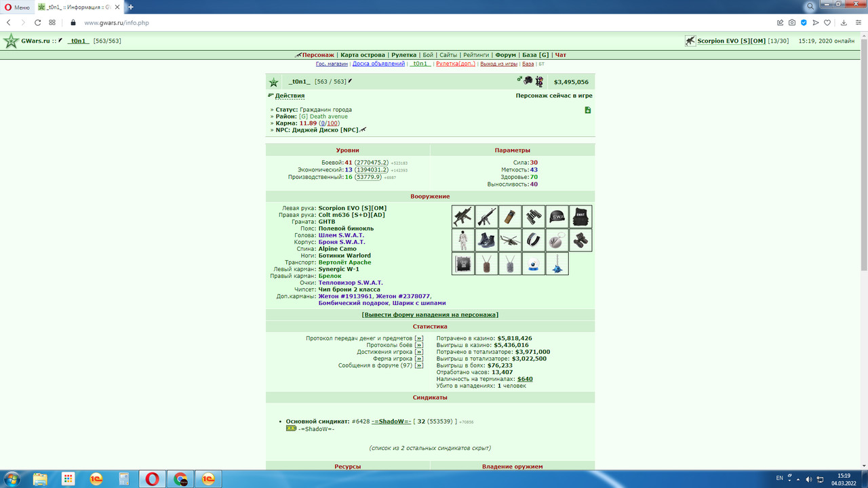Image resolution: width=868 pixels, height=488 pixels.
Task: Open Opera speed dial grid icon
Action: (52, 22)
